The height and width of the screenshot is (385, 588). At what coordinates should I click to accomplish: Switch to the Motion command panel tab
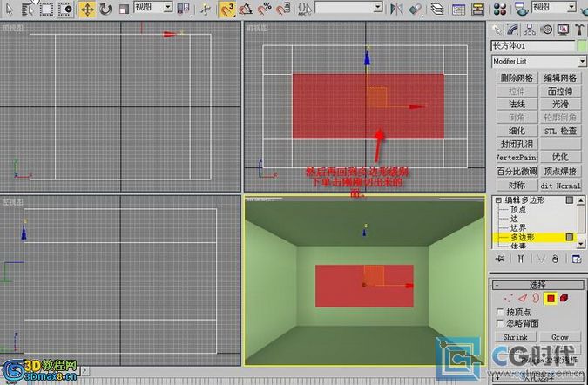point(546,30)
